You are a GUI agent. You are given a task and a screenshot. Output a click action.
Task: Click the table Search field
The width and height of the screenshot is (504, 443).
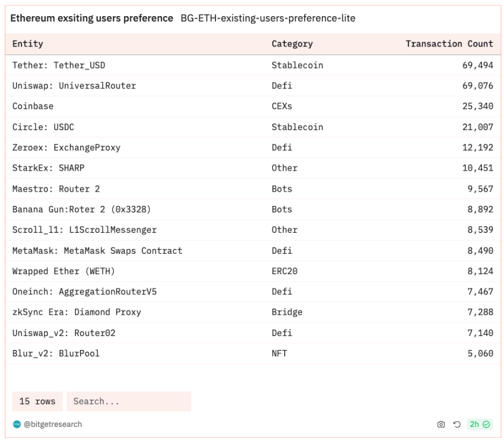(x=128, y=401)
